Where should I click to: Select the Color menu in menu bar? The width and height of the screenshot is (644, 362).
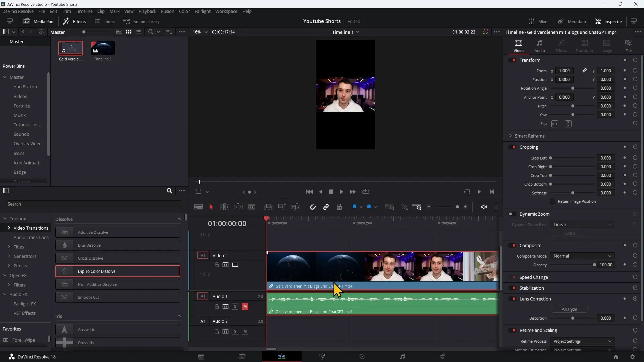185,11
